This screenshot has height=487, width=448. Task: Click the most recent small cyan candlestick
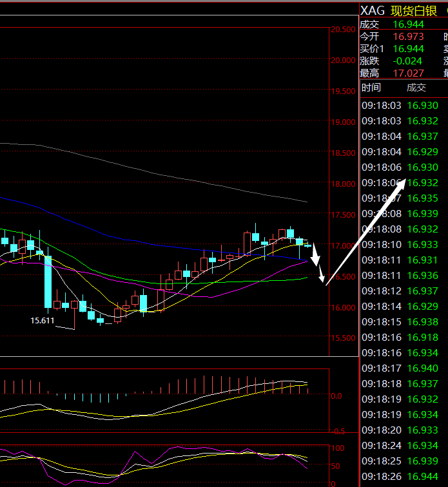pyautogui.click(x=307, y=245)
